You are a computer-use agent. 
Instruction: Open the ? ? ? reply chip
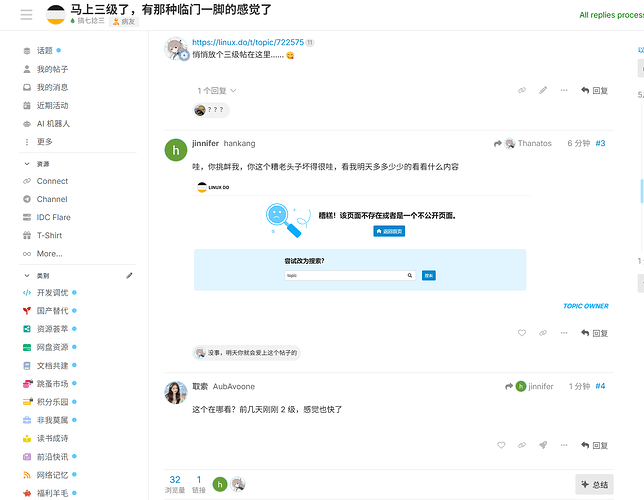pos(211,110)
